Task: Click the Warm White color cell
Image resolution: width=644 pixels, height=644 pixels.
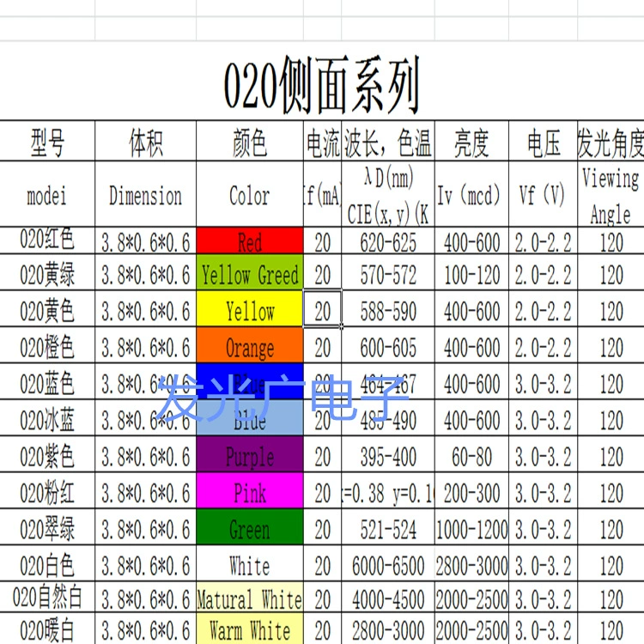Action: [x=250, y=629]
